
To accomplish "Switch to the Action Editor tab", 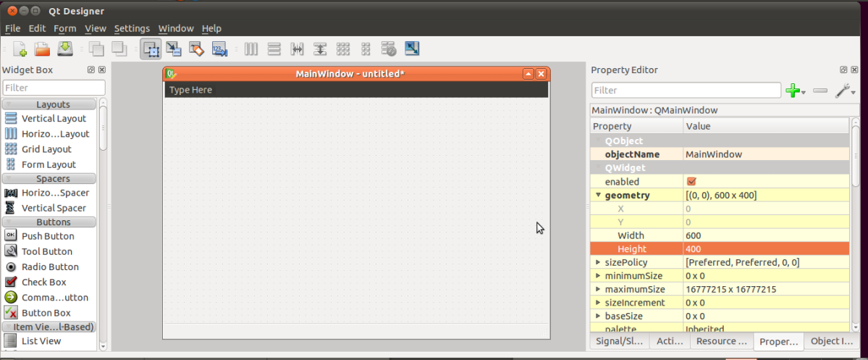I will (x=669, y=341).
